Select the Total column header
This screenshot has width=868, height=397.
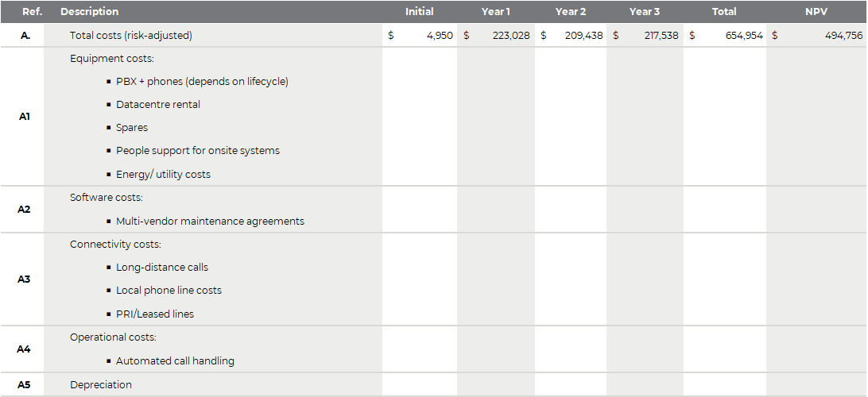pyautogui.click(x=724, y=12)
